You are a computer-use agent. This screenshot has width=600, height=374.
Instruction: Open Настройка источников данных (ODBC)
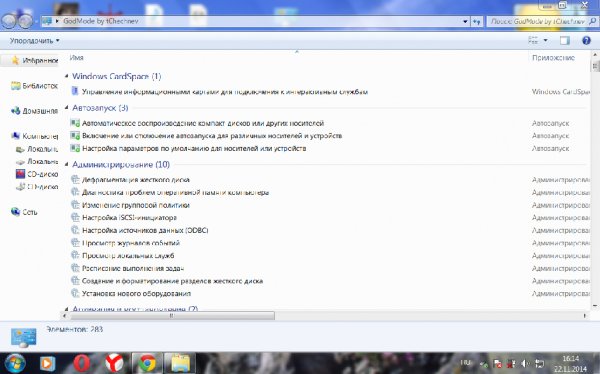145,230
